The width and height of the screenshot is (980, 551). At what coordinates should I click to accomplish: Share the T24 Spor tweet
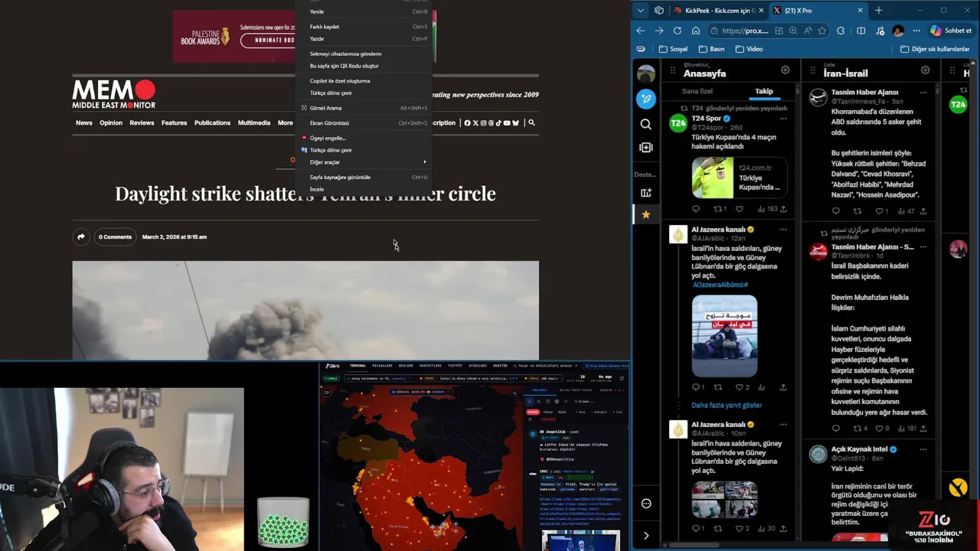coord(782,209)
